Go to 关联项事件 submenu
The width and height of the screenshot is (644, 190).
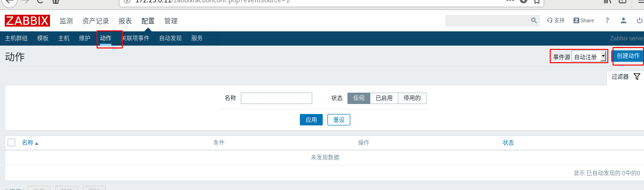point(135,38)
